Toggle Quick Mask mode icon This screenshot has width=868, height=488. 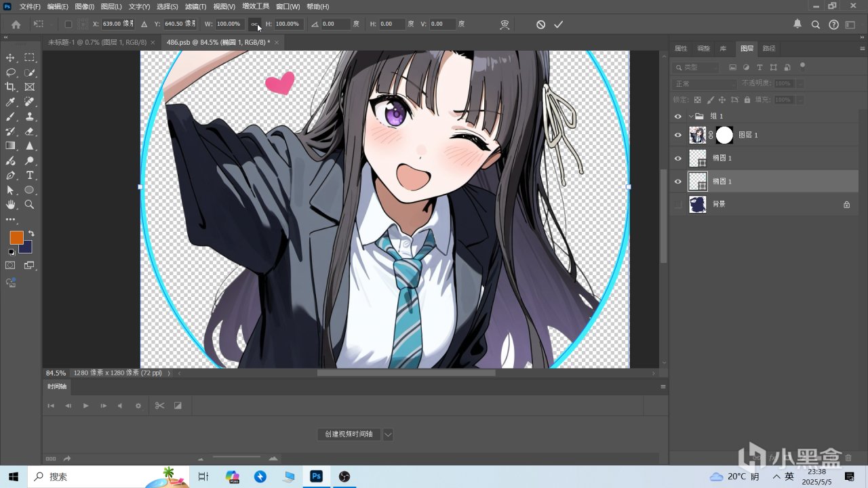click(10, 265)
